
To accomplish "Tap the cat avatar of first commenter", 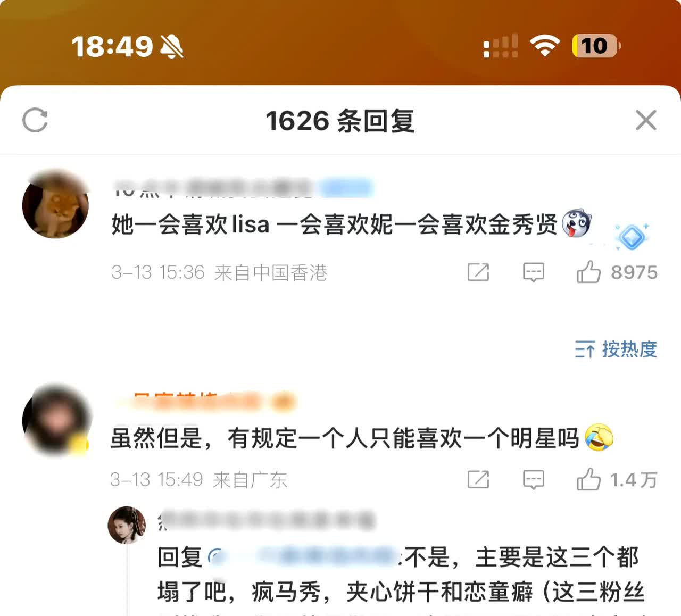I will click(x=55, y=205).
